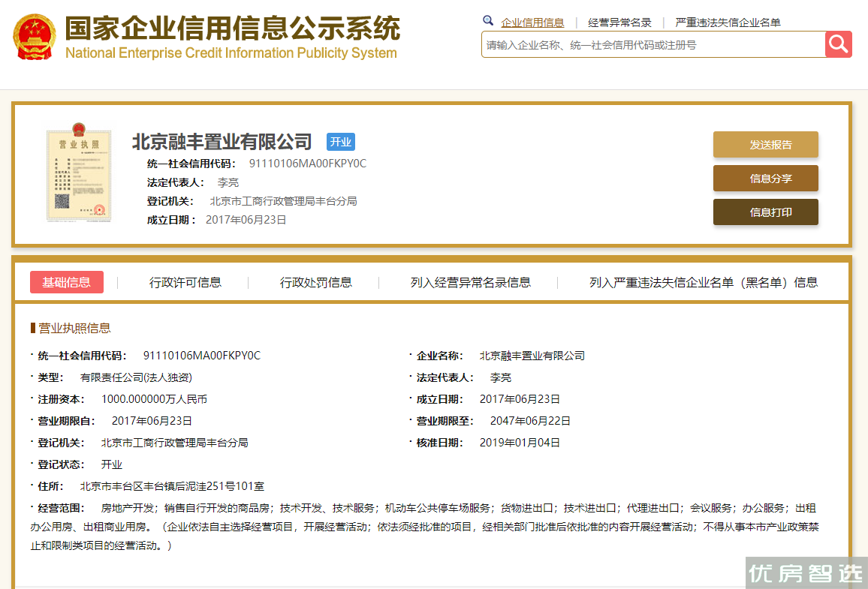Click the type value 有限责任公司(法人独资)
Screen dimensions: 868x589
coord(136,377)
